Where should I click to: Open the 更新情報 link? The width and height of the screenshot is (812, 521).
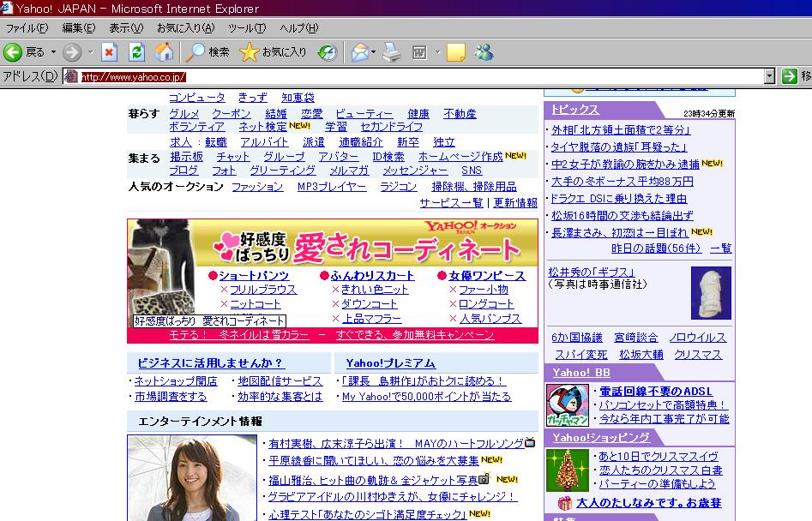coord(515,203)
